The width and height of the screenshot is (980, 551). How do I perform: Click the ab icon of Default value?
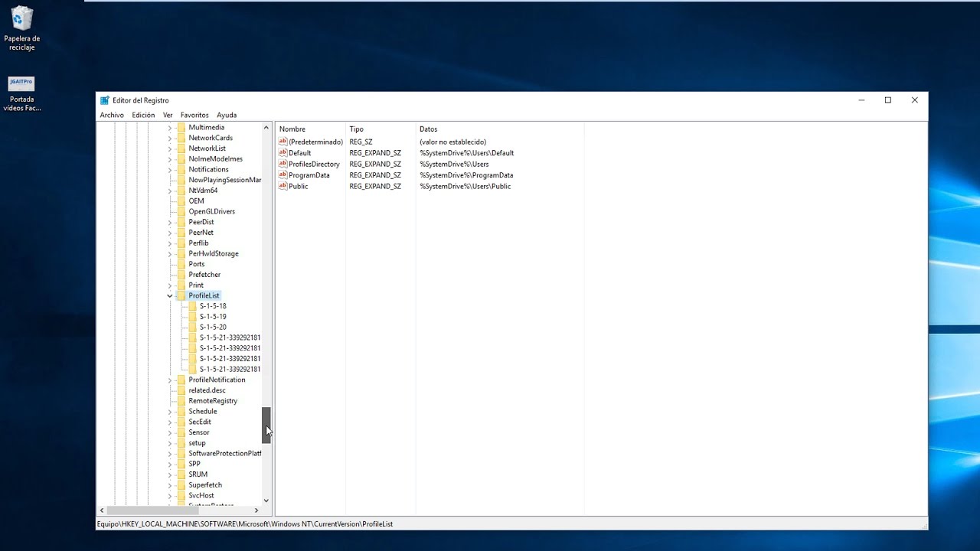click(x=283, y=153)
